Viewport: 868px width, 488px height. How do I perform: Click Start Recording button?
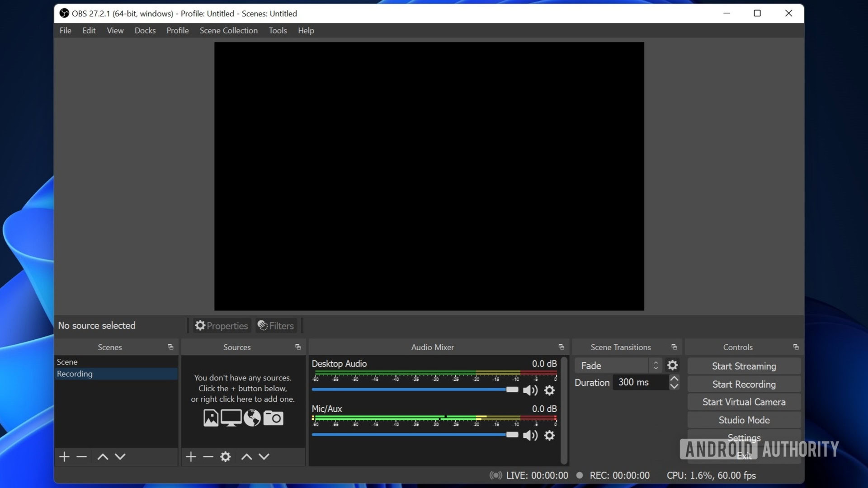tap(744, 384)
